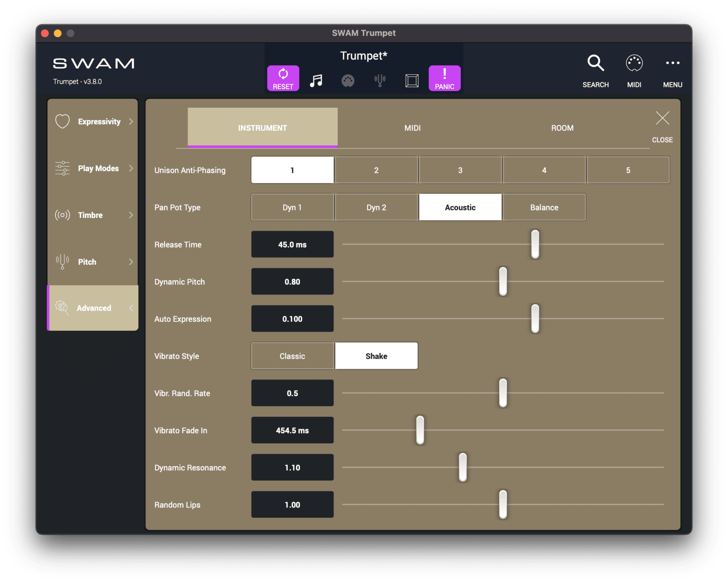Click the tuning fork Pitch icon
Image resolution: width=728 pixels, height=582 pixels.
click(x=61, y=262)
